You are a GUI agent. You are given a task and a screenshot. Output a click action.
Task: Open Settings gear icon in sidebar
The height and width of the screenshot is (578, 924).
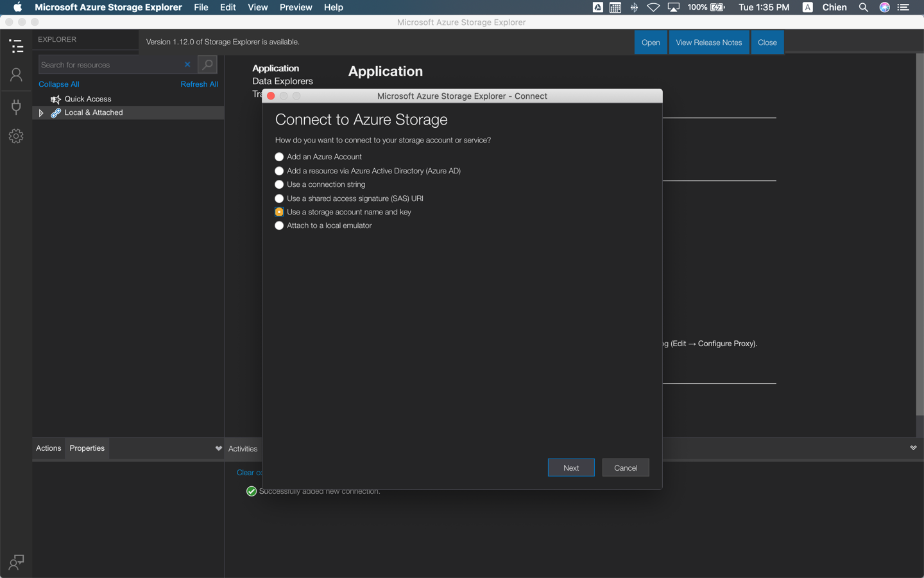(16, 136)
